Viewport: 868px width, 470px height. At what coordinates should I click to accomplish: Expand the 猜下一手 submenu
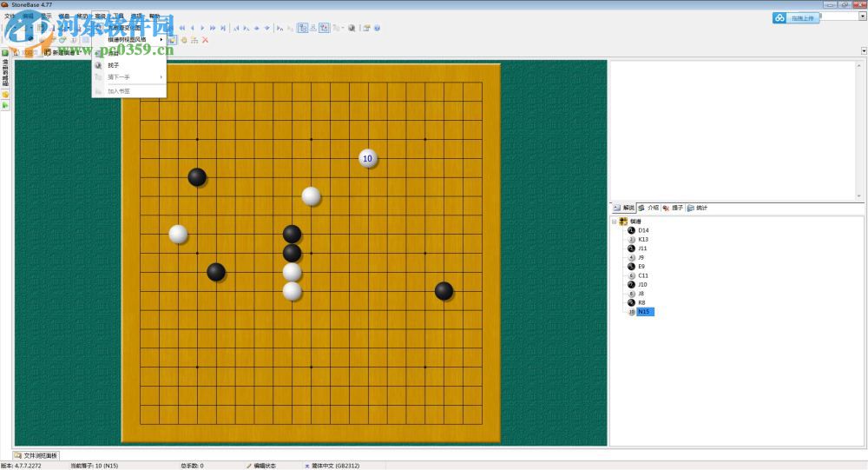(129, 77)
